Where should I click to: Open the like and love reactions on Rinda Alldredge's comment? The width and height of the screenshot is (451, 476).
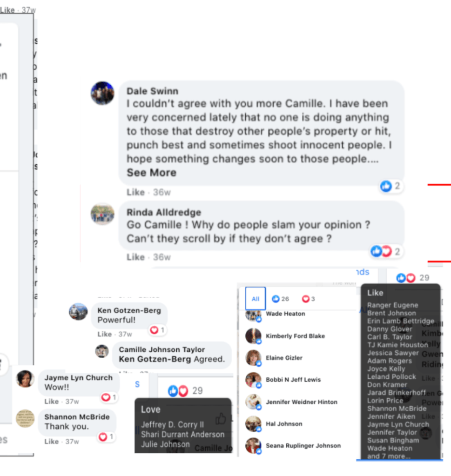(x=386, y=251)
